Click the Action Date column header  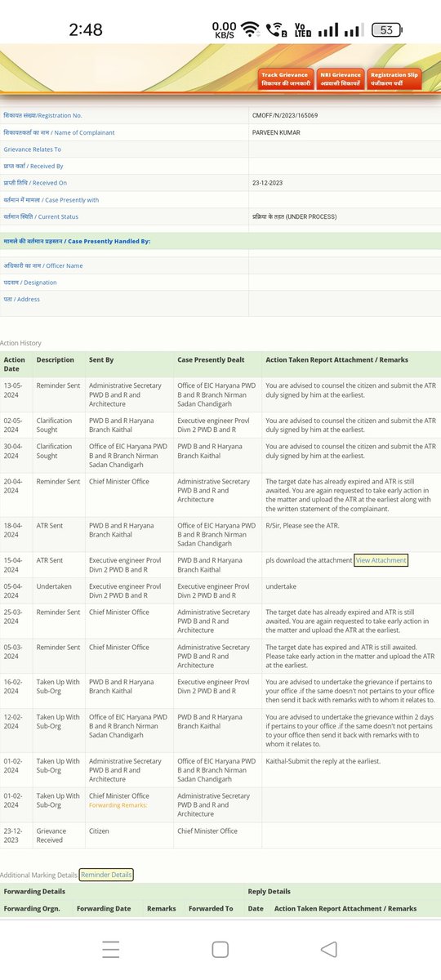click(15, 364)
